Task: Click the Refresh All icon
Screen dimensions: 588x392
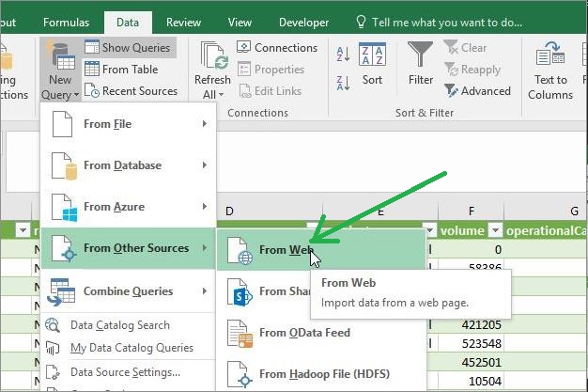Action: [212, 56]
